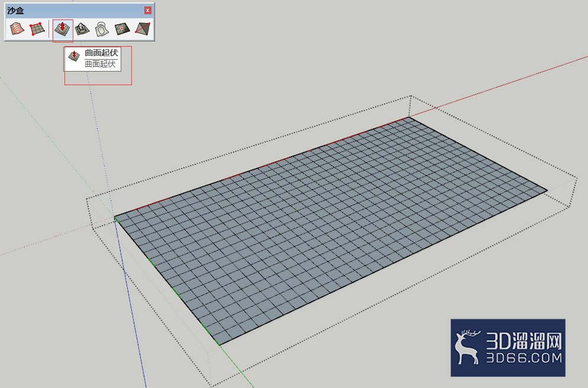Screen dimensions: 588x388
Task: Click the Smoove icon inside the tooltip
Action: 74,56
